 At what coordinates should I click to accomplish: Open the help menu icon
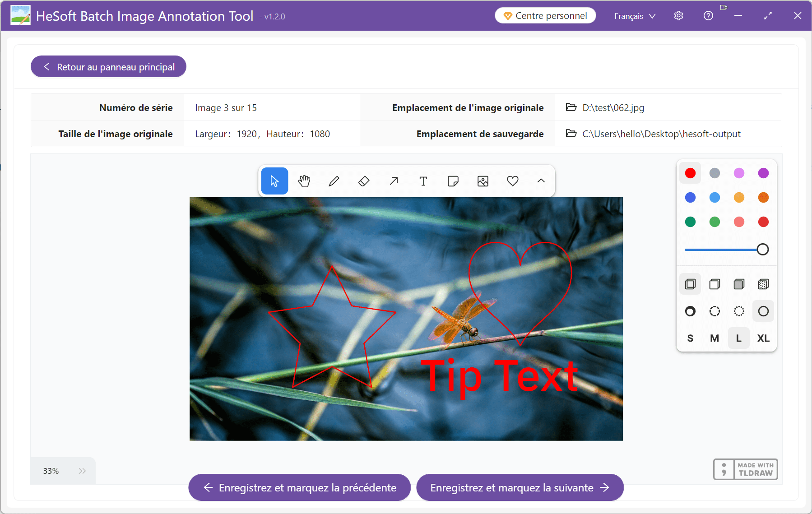click(708, 16)
